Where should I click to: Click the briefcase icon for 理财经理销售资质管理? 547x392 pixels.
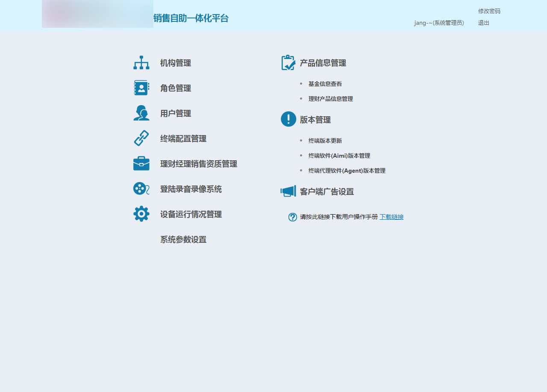coord(141,164)
